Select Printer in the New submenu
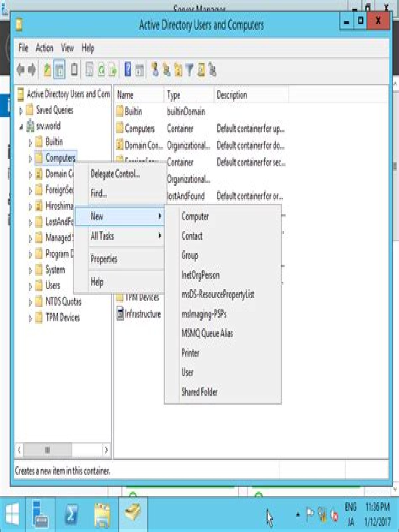399x532 pixels. click(x=223, y=352)
